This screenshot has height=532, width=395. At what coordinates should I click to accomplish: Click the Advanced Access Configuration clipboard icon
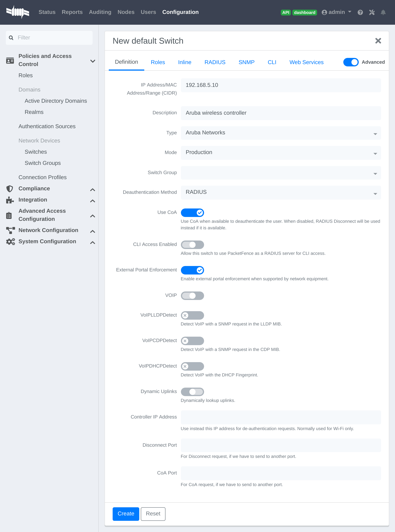coord(9,215)
